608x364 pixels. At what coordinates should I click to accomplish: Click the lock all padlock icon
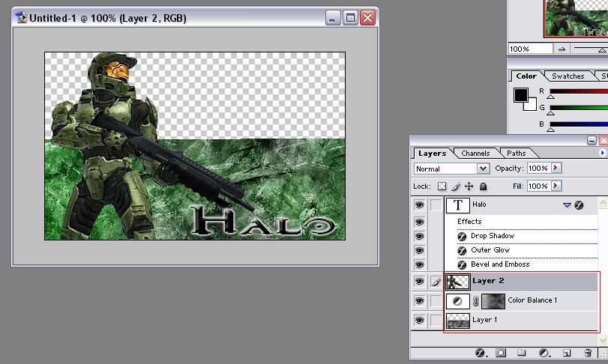pyautogui.click(x=483, y=186)
